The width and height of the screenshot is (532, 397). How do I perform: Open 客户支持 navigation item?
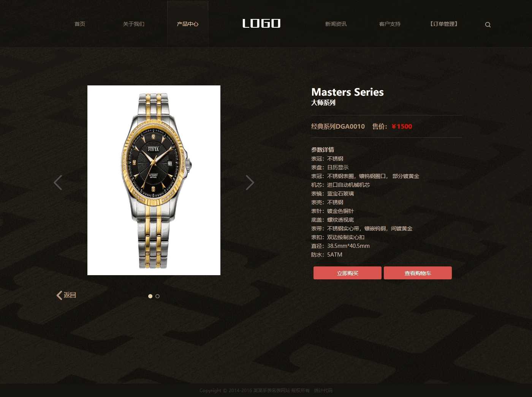click(390, 24)
